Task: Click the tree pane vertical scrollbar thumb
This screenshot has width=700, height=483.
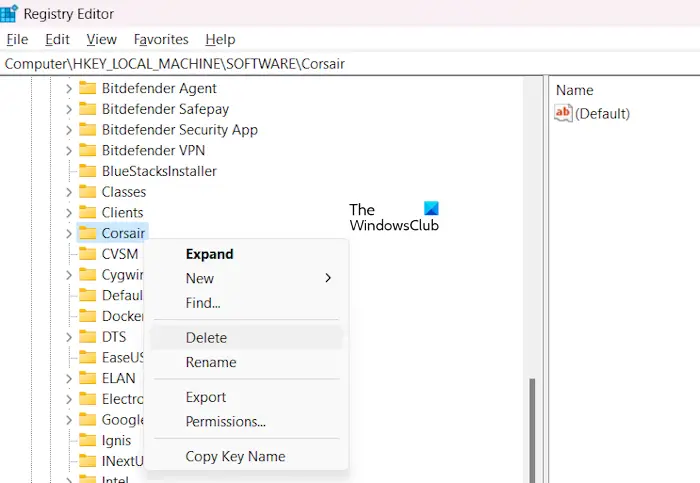Action: (532, 430)
